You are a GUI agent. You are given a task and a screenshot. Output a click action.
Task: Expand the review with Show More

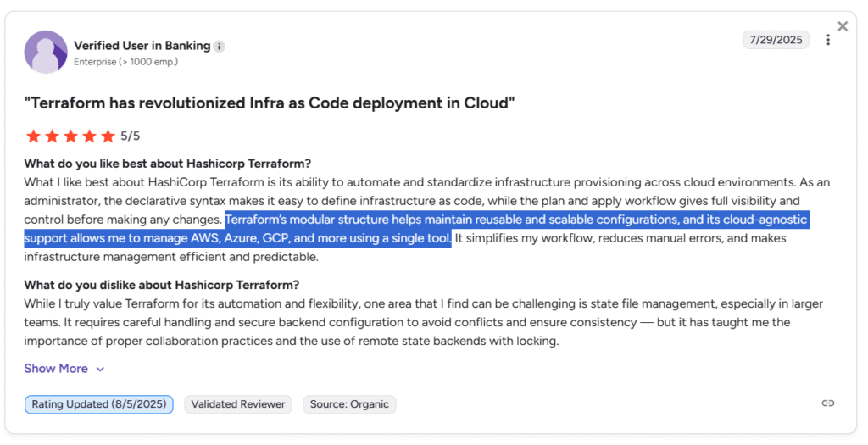click(56, 369)
